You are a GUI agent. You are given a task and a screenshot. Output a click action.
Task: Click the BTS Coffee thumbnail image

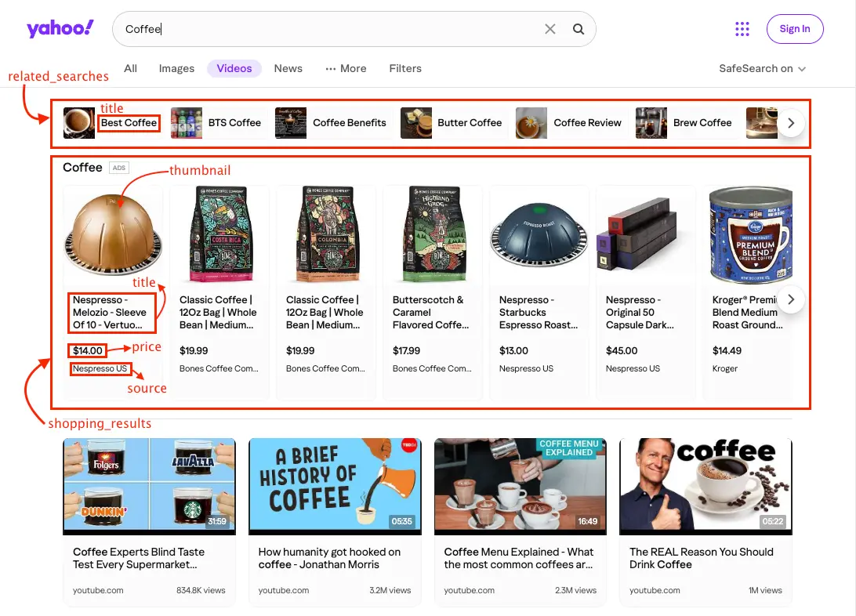tap(186, 123)
